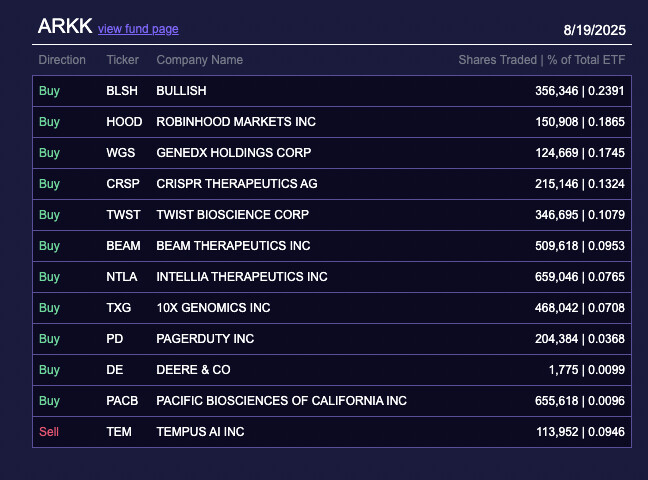Image resolution: width=648 pixels, height=480 pixels.
Task: Click the 468,042 | 0.0708 value
Action: pyautogui.click(x=579, y=308)
